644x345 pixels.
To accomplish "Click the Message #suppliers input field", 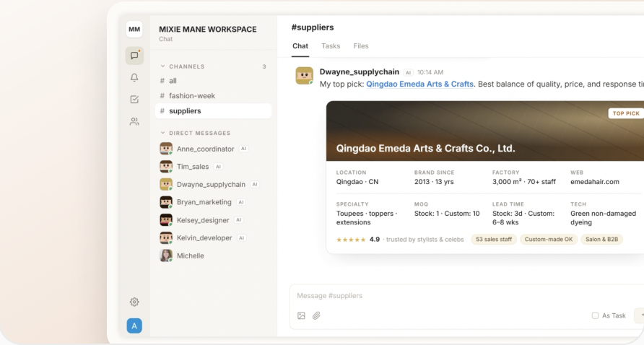I will coord(464,296).
